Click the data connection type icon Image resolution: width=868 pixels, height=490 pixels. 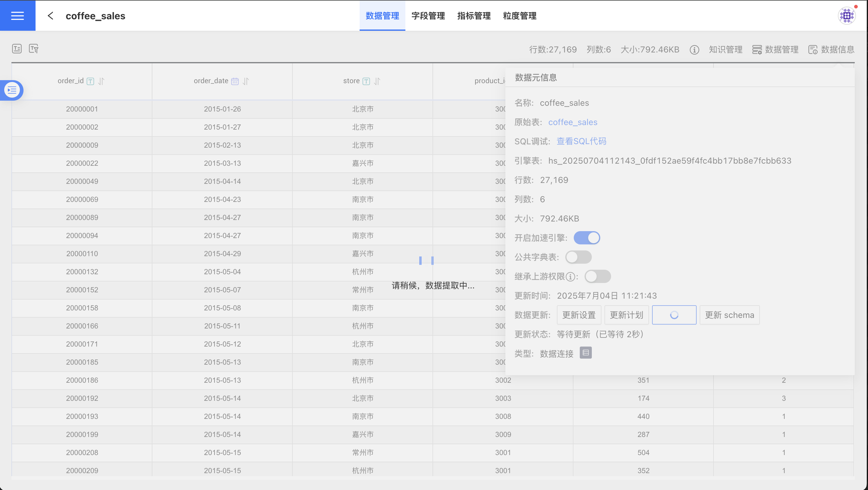(x=585, y=353)
